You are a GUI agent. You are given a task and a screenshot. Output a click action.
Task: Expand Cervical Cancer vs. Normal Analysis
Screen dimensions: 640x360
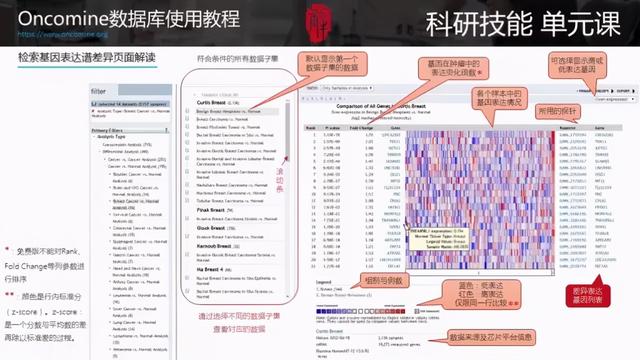tap(110, 215)
